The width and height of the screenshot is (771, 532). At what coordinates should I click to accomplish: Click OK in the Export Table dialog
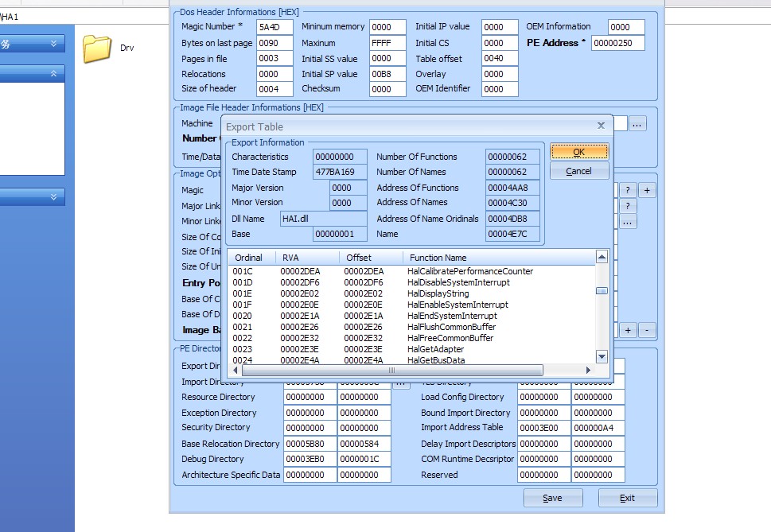tap(578, 151)
